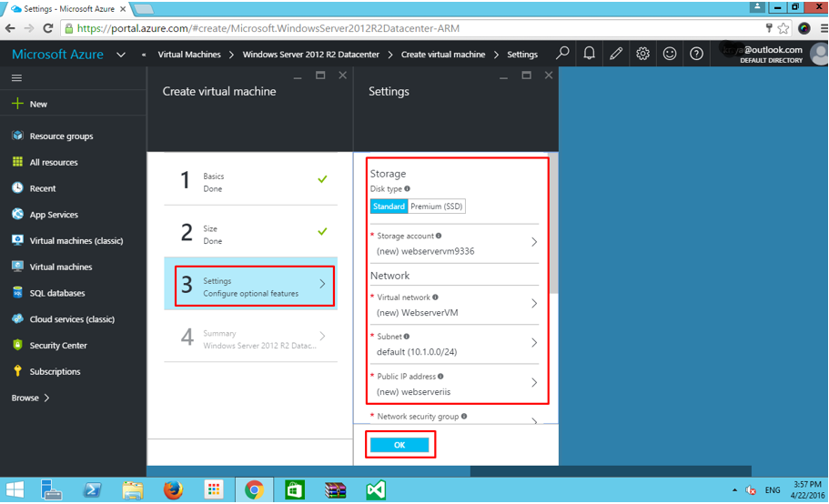Select Standard disk type
The height and width of the screenshot is (504, 829).
tap(389, 206)
